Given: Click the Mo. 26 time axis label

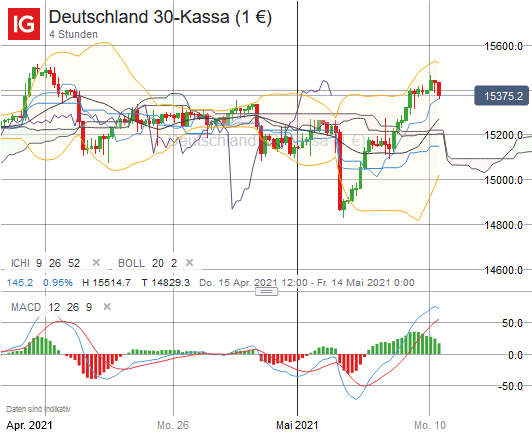Looking at the screenshot, I should (173, 425).
